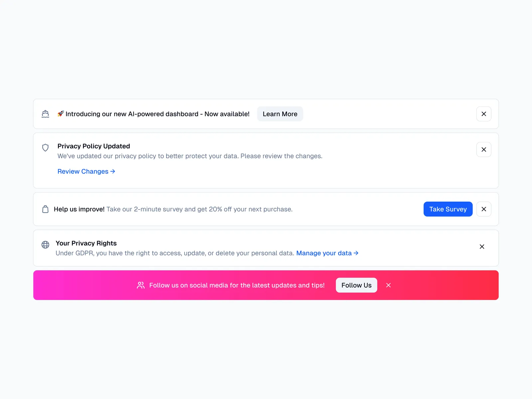This screenshot has width=532, height=399.
Task: Click the Your Privacy Rights heading
Action: click(x=86, y=243)
